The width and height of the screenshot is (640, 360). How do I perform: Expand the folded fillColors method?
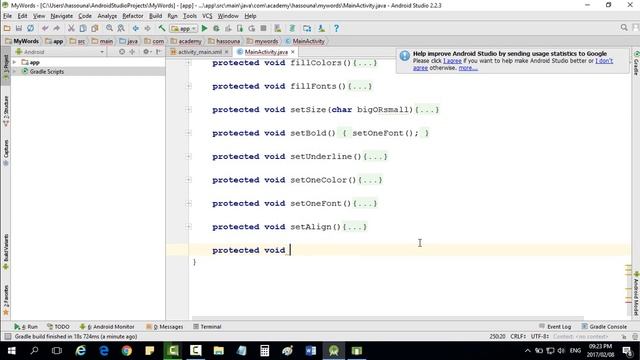pos(189,63)
